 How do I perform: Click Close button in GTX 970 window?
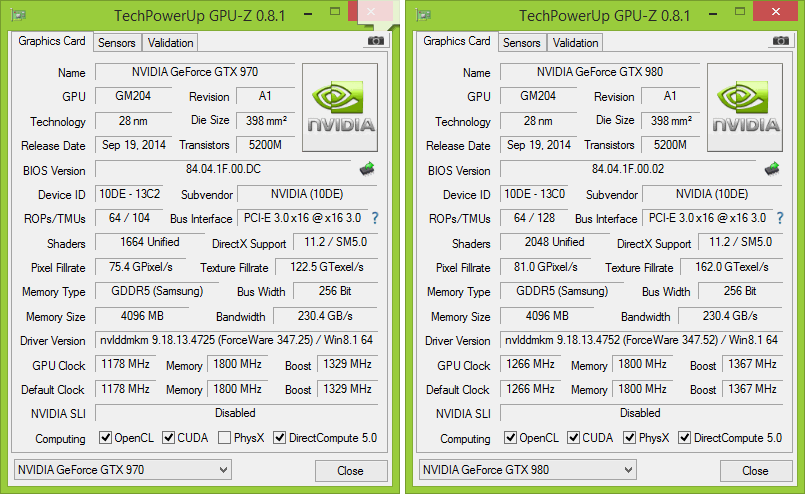click(351, 471)
